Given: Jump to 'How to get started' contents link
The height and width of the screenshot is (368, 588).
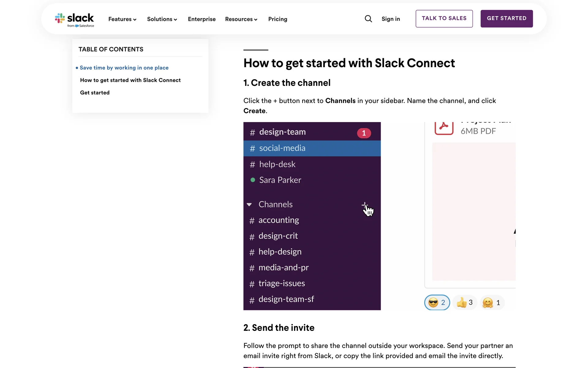Looking at the screenshot, I should (x=130, y=80).
